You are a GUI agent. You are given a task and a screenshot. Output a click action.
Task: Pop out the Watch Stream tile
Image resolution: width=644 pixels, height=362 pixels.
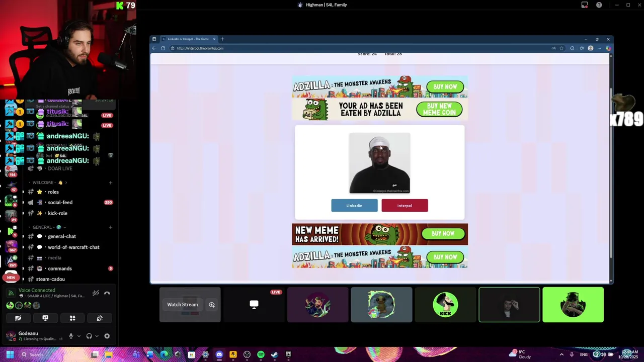coord(212,305)
